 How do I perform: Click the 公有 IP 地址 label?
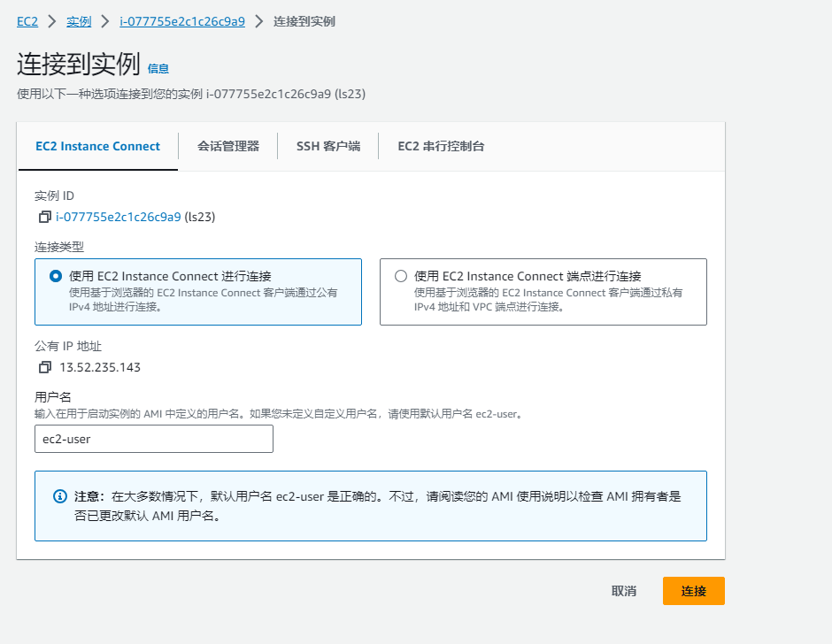click(68, 347)
